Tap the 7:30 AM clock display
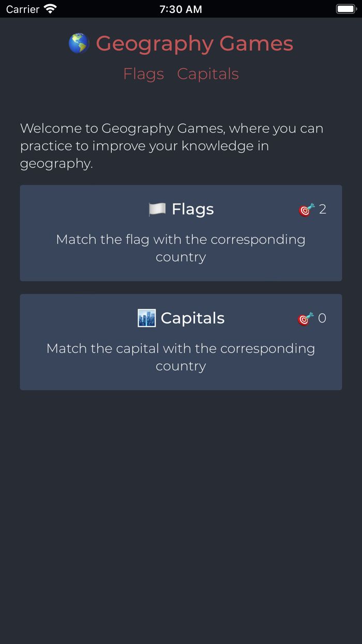The image size is (362, 644). [x=180, y=8]
